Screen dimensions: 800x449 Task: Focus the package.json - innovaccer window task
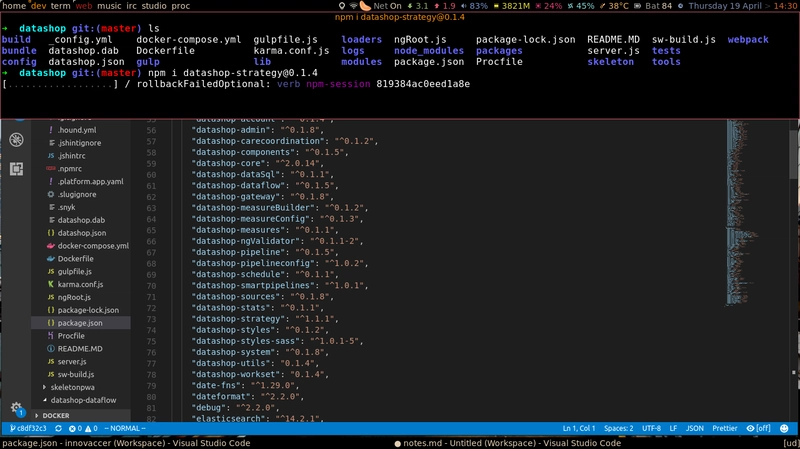(x=126, y=443)
